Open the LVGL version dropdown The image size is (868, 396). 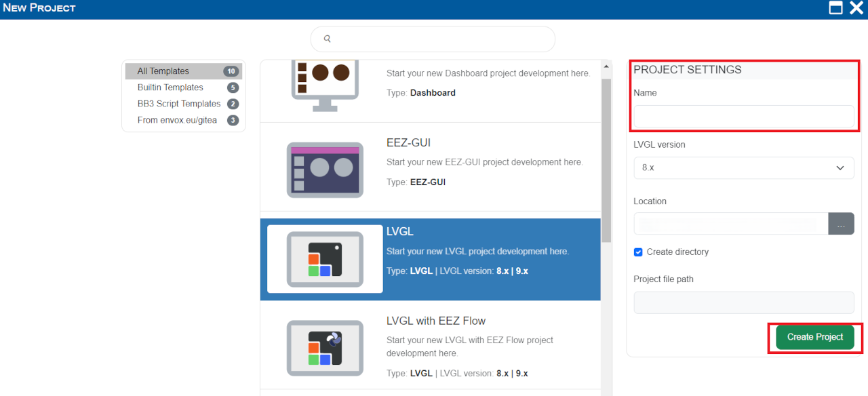click(743, 168)
